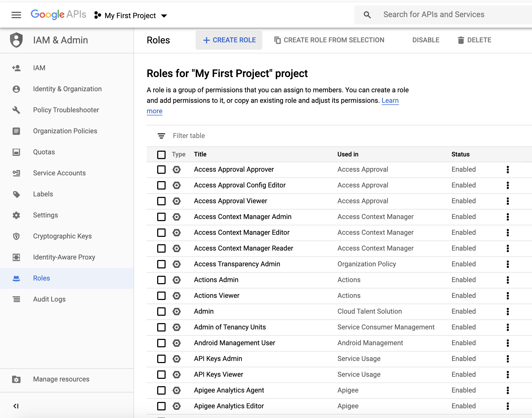532x418 pixels.
Task: Check the Access Approval Approver row checkbox
Action: [161, 170]
